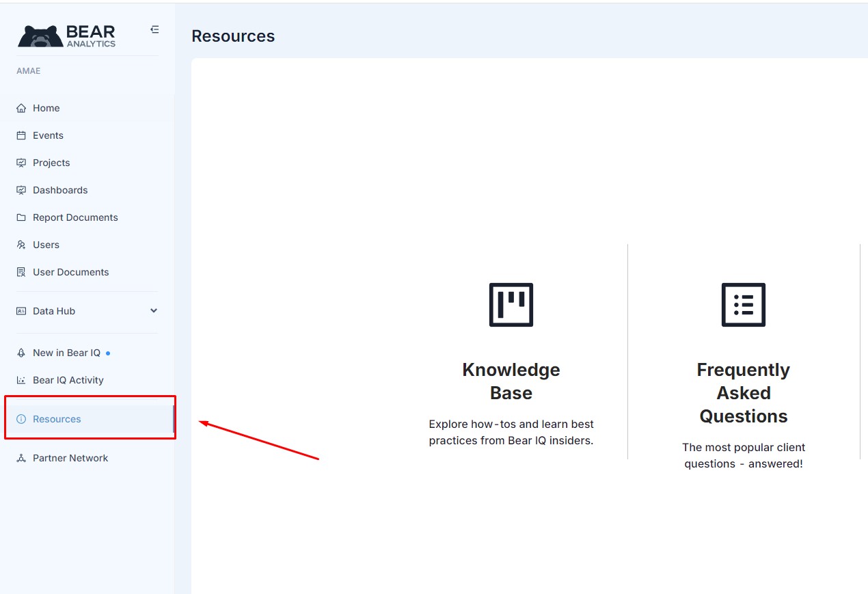Open New in Bear IQ
Viewport: 868px width, 594px height.
point(66,353)
